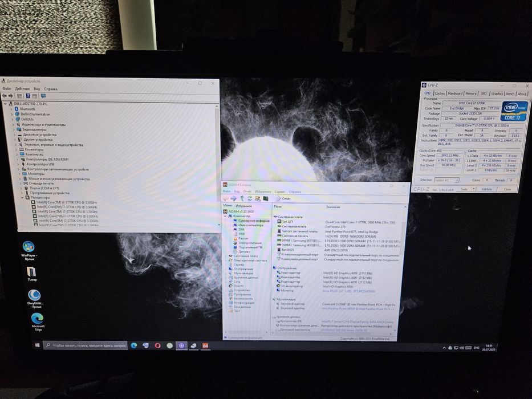
Task: Click taskbar search box
Action: point(86,345)
